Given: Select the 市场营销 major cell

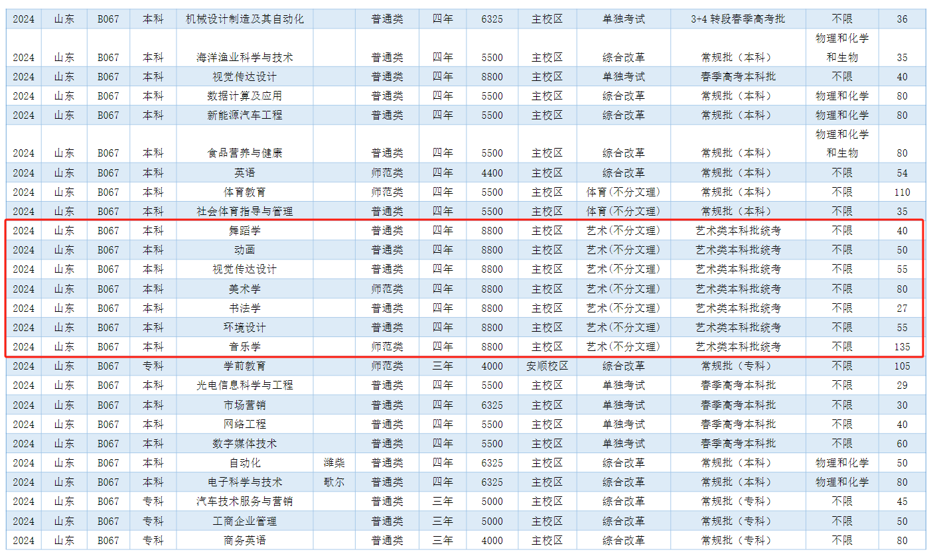Looking at the screenshot, I should [244, 405].
